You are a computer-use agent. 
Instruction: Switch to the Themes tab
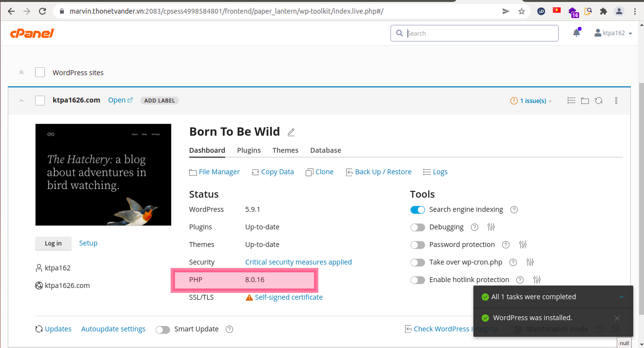point(285,150)
